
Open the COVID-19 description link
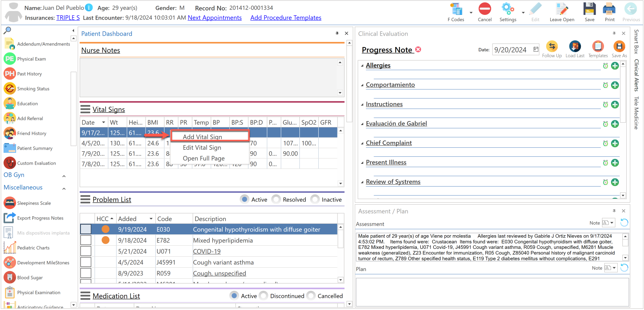coord(207,251)
